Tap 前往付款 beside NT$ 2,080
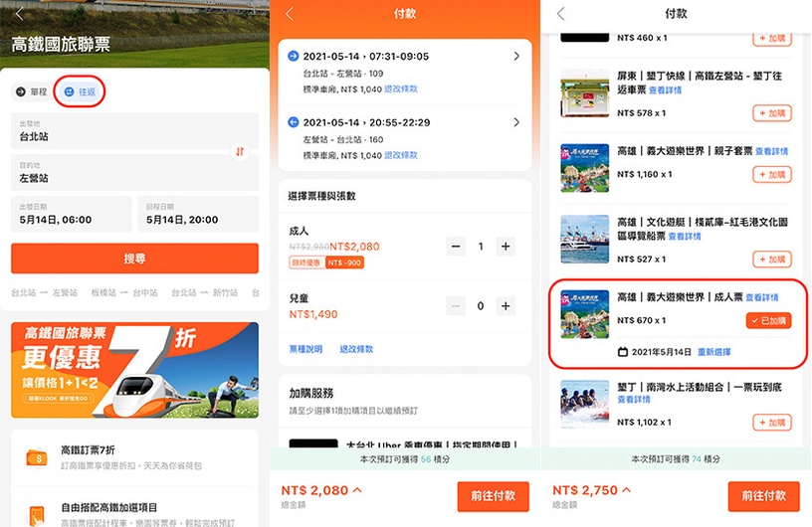 click(x=493, y=496)
